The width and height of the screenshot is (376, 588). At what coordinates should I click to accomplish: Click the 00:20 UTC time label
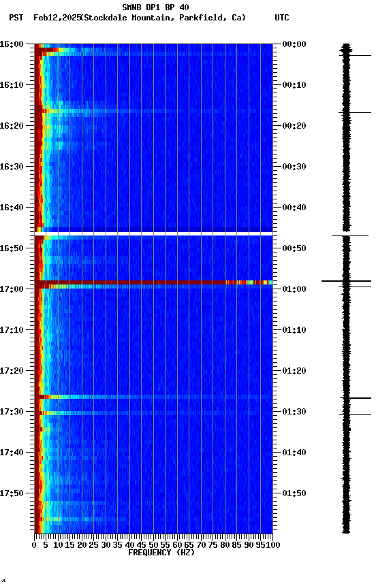pyautogui.click(x=294, y=126)
